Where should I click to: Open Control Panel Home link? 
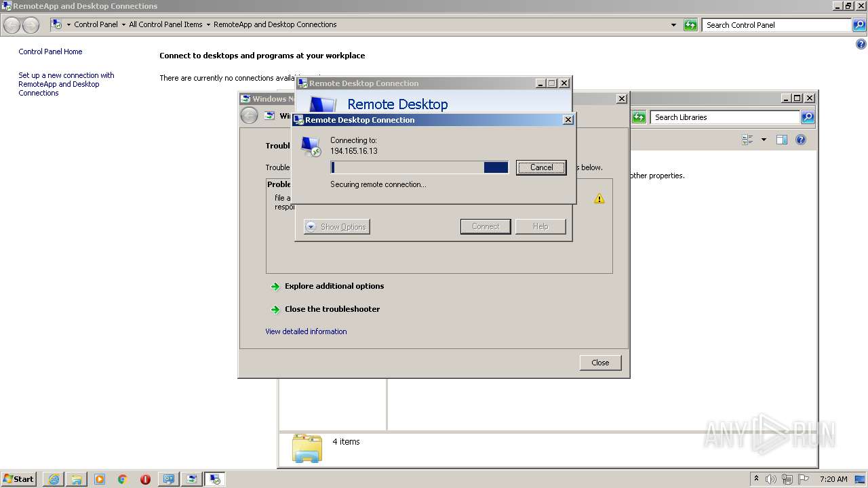[x=50, y=52]
